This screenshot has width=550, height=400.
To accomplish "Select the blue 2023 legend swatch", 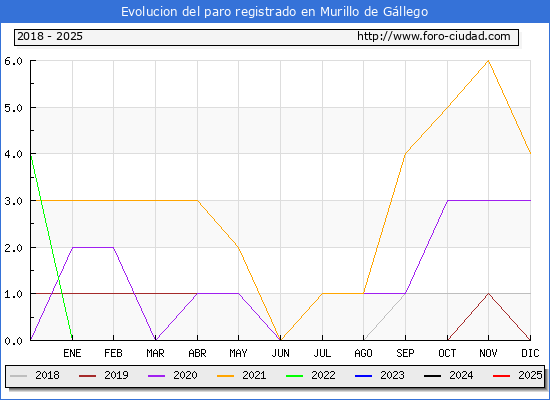I will point(364,376).
